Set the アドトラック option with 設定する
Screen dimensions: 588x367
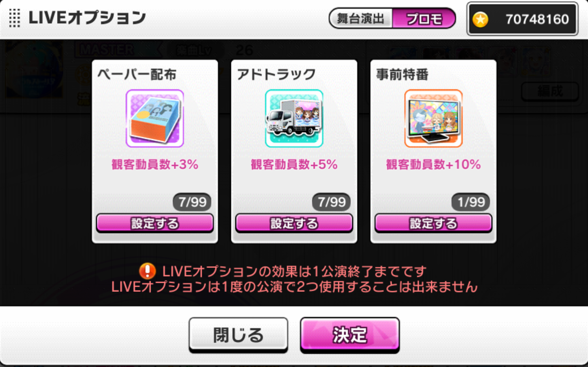pos(294,223)
